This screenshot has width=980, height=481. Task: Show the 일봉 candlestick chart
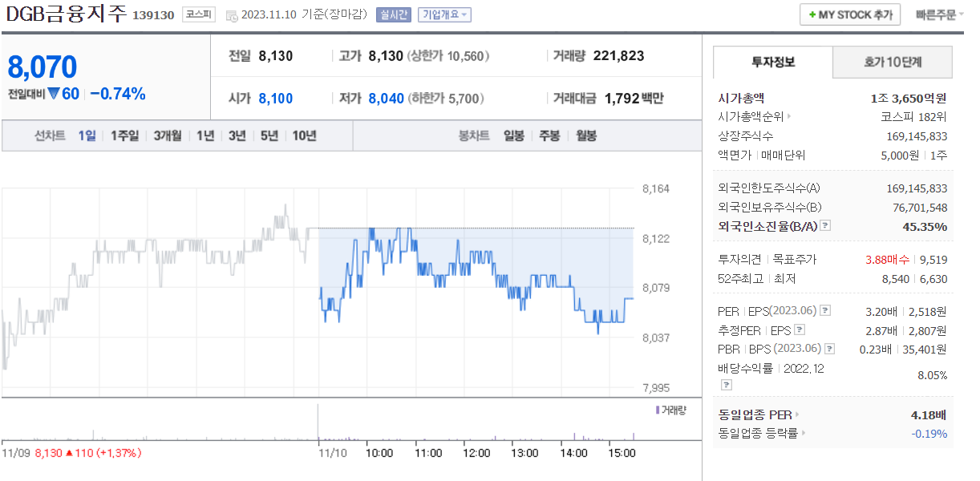tap(514, 135)
